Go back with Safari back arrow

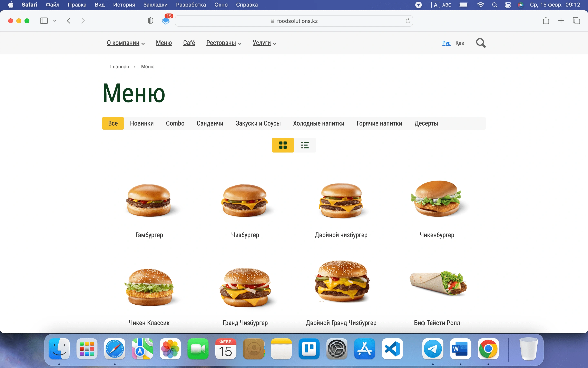pyautogui.click(x=69, y=21)
